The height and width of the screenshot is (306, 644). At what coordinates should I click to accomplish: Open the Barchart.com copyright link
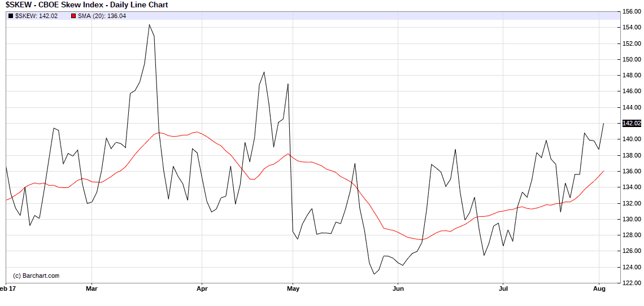coord(36,276)
